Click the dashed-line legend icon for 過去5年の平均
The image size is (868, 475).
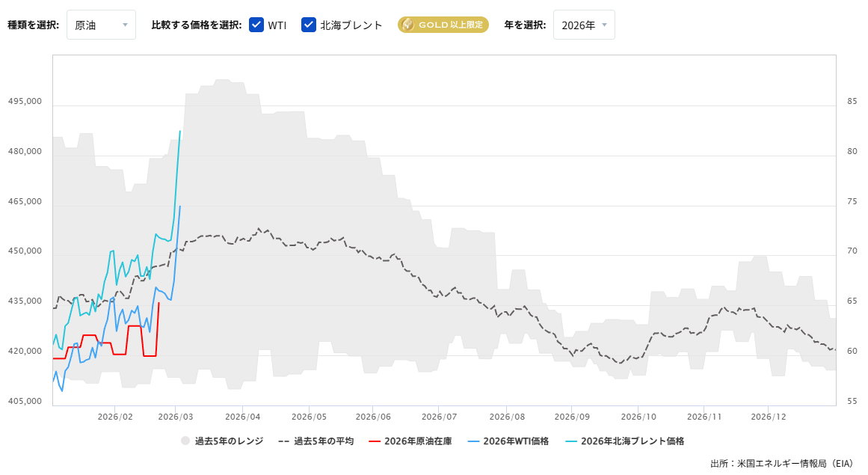point(283,441)
